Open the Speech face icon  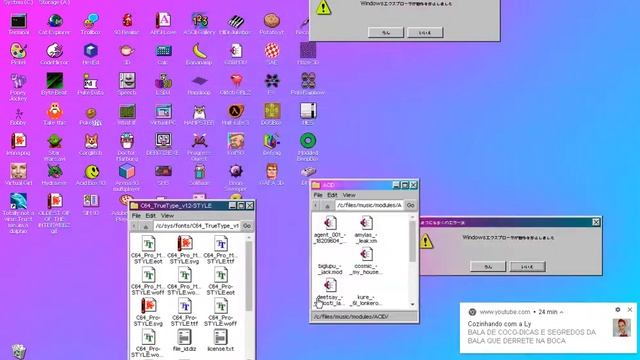pos(127,84)
